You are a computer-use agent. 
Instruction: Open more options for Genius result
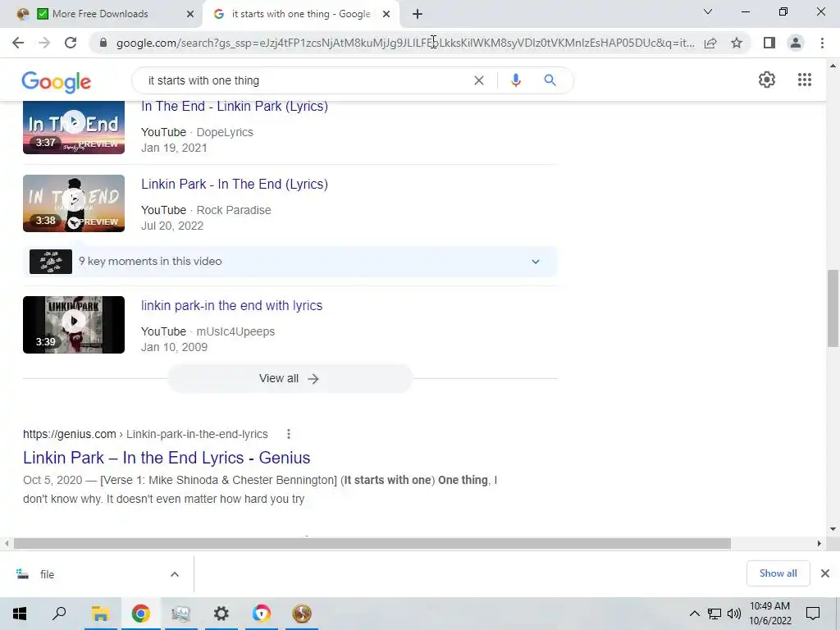[289, 434]
